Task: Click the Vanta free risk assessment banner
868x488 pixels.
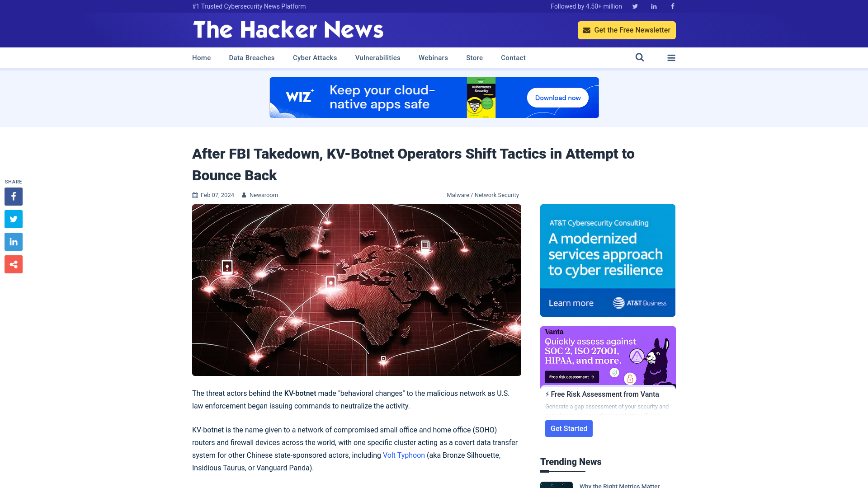Action: (x=608, y=357)
